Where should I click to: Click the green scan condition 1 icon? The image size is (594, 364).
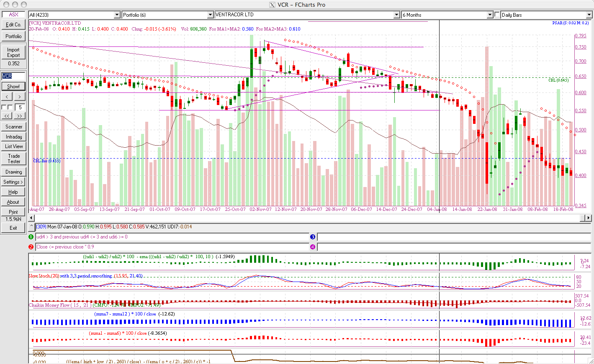pos(31,237)
